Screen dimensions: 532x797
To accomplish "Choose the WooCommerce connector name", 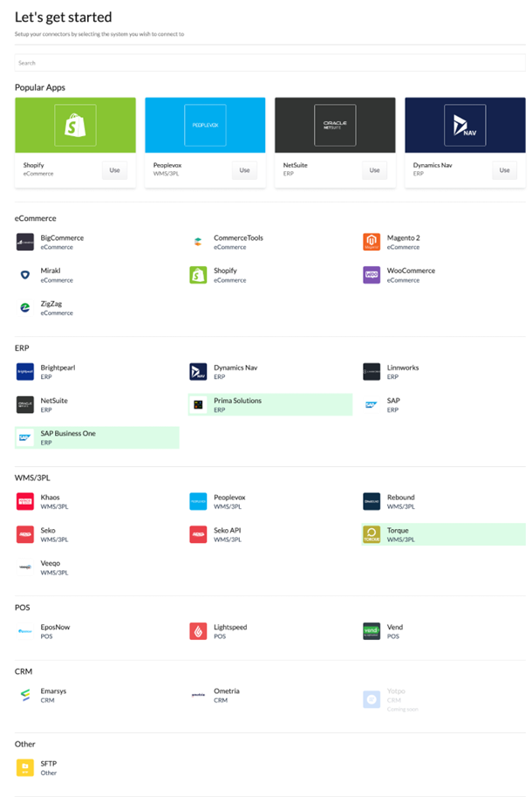I will [x=411, y=271].
